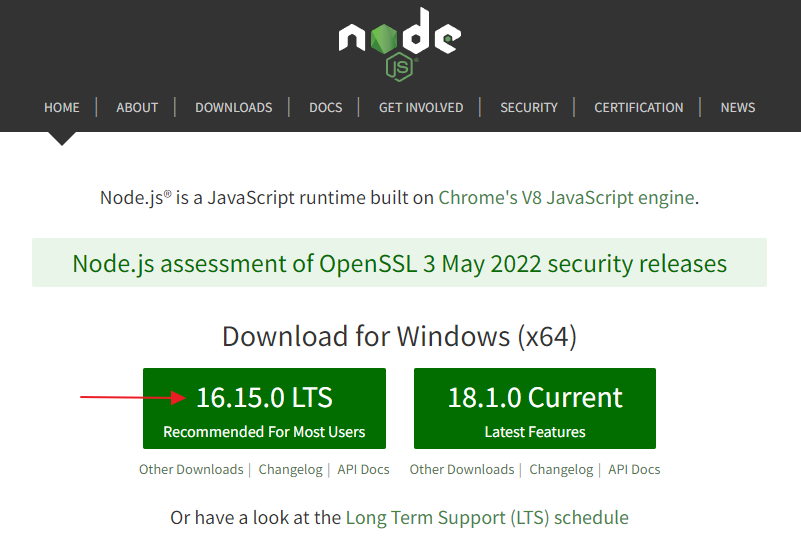Open the GET INVOLVED page
This screenshot has height=541, width=801.
click(421, 107)
